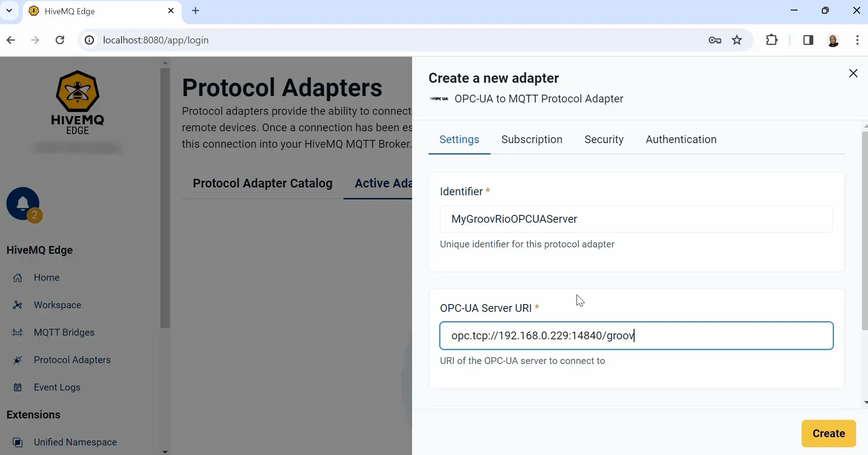
Task: Switch to the Authentication tab
Action: [x=681, y=139]
